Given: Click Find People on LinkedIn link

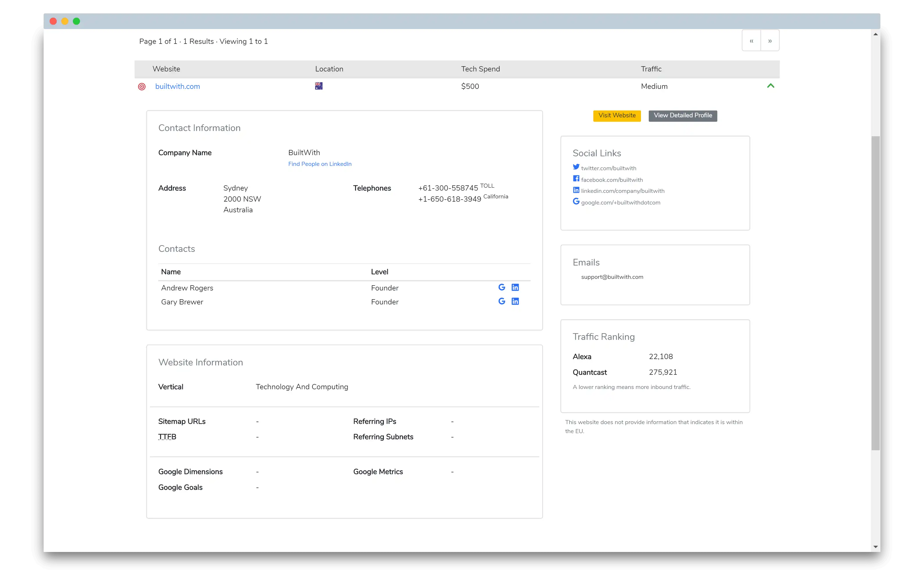Looking at the screenshot, I should tap(320, 164).
